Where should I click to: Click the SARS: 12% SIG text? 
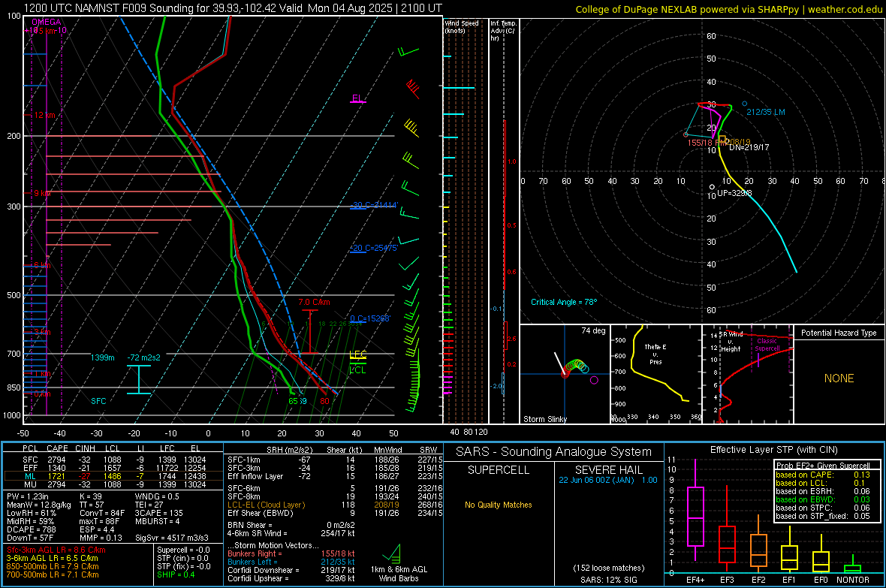(x=608, y=580)
